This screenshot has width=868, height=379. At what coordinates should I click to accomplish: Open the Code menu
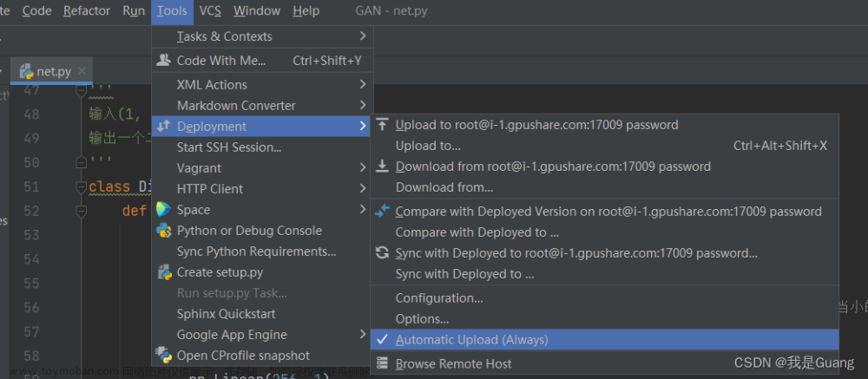[36, 11]
